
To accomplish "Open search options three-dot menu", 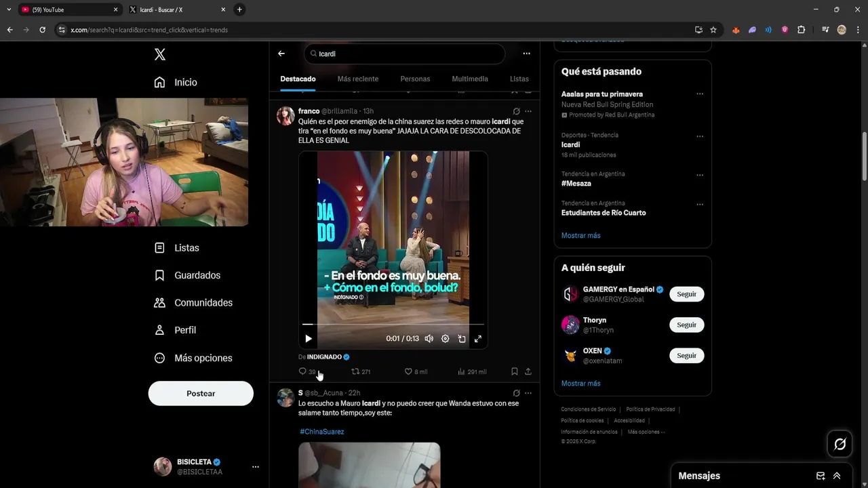I will tap(526, 54).
